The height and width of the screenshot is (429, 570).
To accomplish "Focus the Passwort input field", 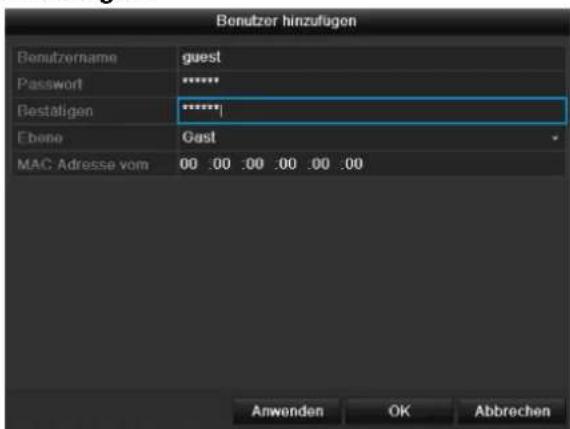I will 372,84.
